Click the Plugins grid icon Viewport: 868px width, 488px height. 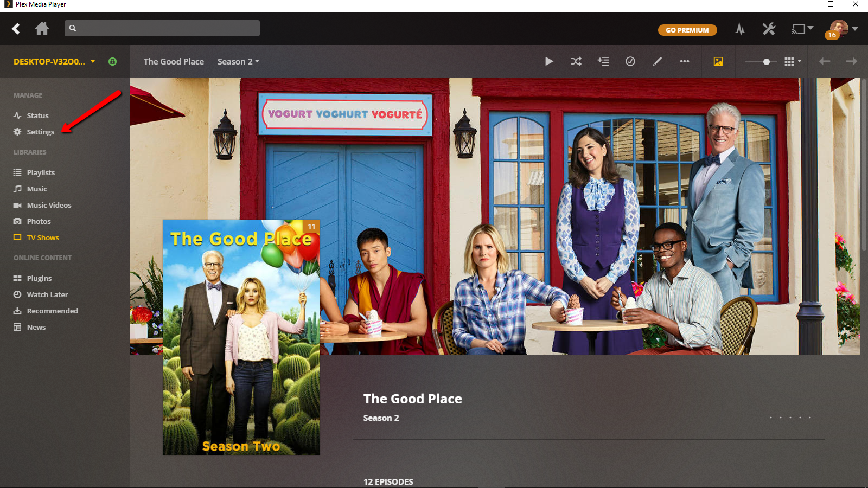(17, 278)
